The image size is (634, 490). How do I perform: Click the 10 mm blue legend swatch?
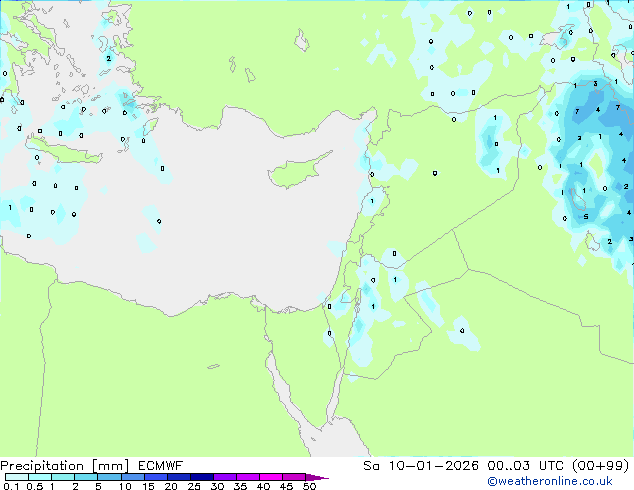pos(133,477)
